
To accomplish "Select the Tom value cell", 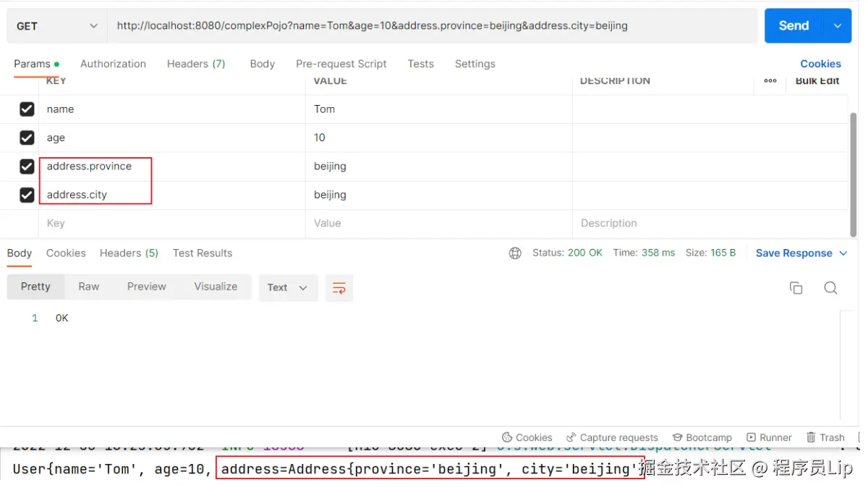I will pos(439,109).
